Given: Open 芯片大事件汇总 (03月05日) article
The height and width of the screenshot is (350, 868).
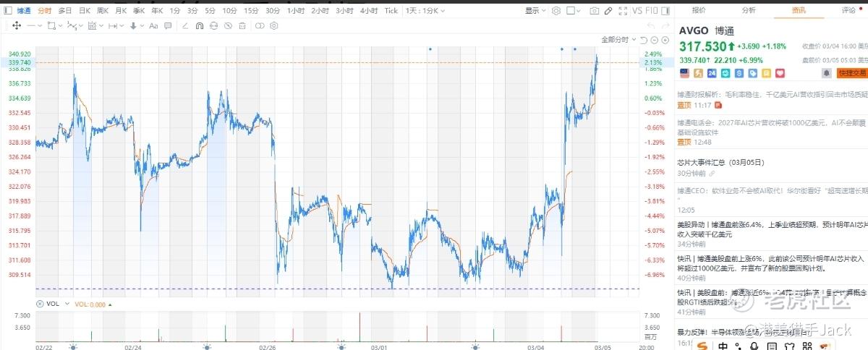Looking at the screenshot, I should 720,163.
